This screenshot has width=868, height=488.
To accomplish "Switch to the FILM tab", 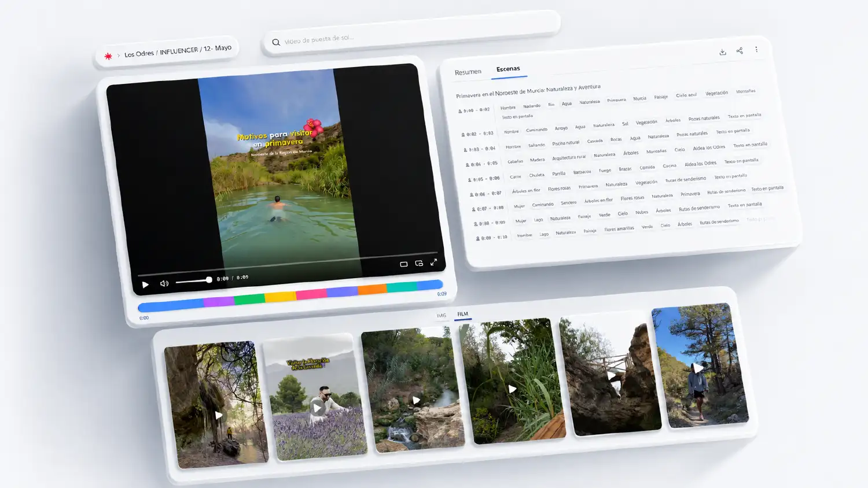I will [462, 314].
